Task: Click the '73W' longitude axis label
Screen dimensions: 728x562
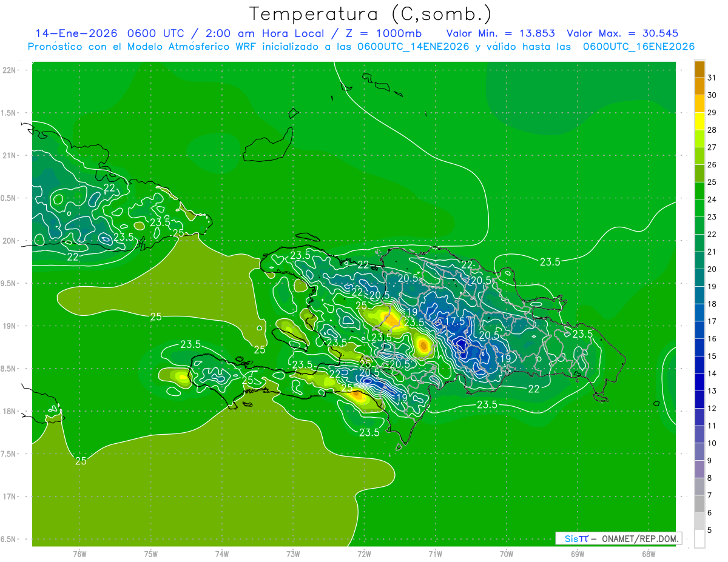Action: tap(293, 554)
